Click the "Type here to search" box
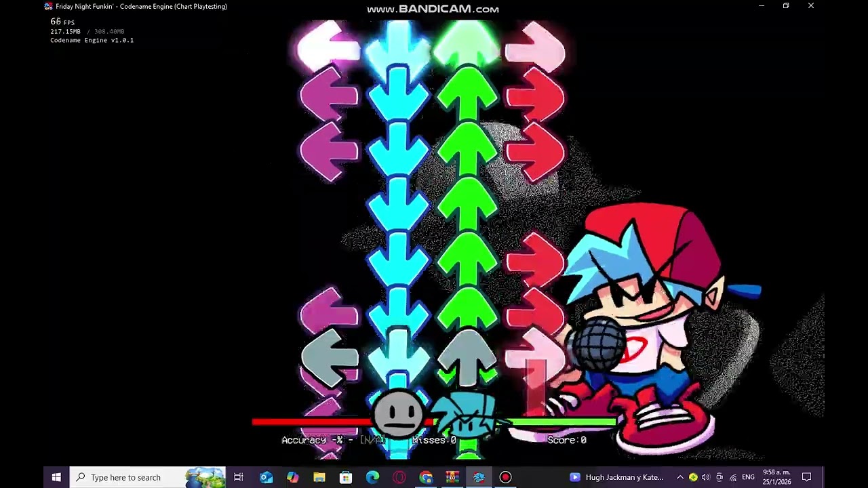The width and height of the screenshot is (868, 488). point(148,477)
